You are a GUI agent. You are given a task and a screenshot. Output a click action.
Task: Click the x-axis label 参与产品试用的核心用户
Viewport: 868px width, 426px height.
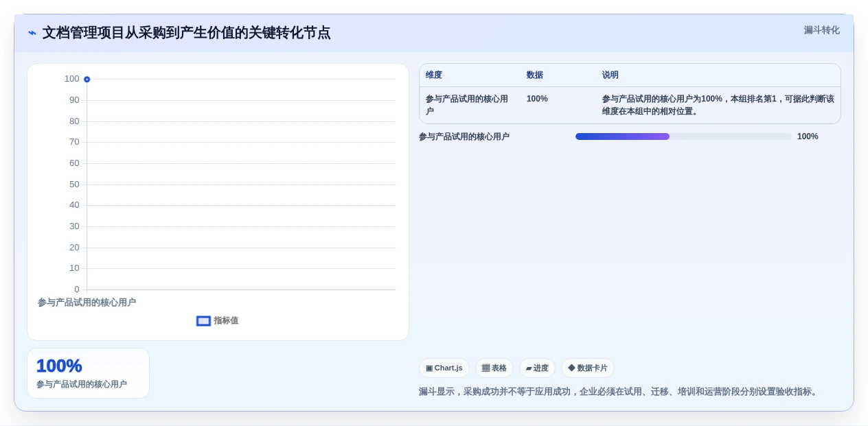(x=87, y=303)
